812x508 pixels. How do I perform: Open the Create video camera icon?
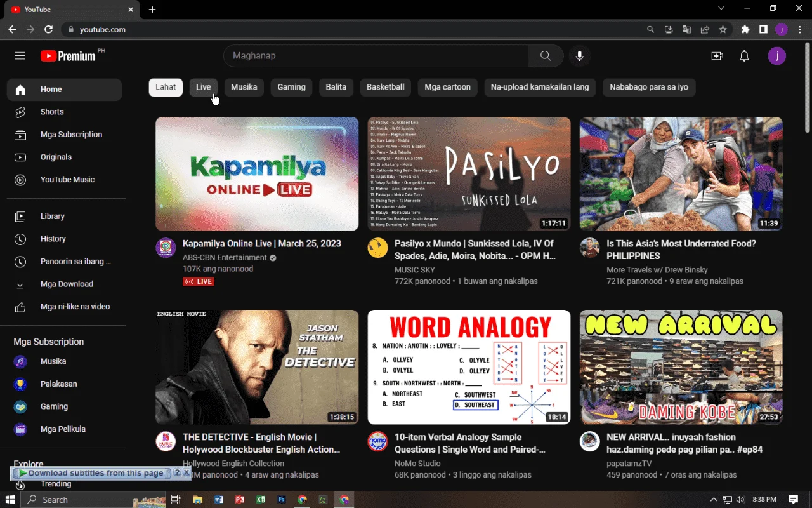coord(717,56)
